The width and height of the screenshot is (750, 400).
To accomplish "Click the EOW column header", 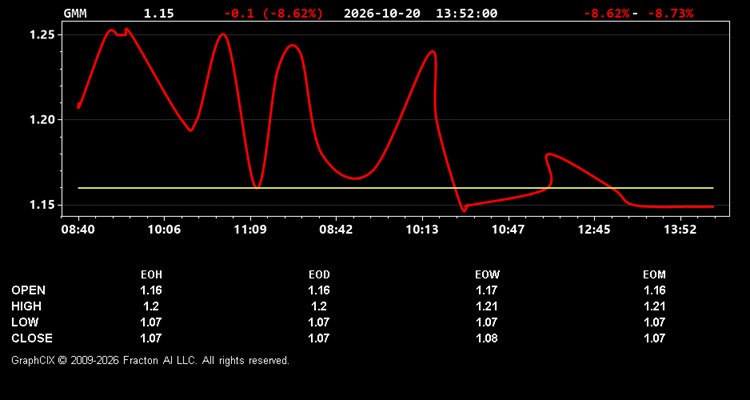I will coord(487,275).
